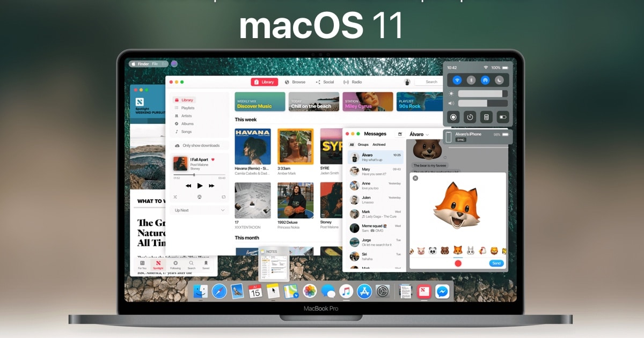The image size is (644, 338).
Task: Click the AirPlay icon in the music player
Action: click(200, 197)
